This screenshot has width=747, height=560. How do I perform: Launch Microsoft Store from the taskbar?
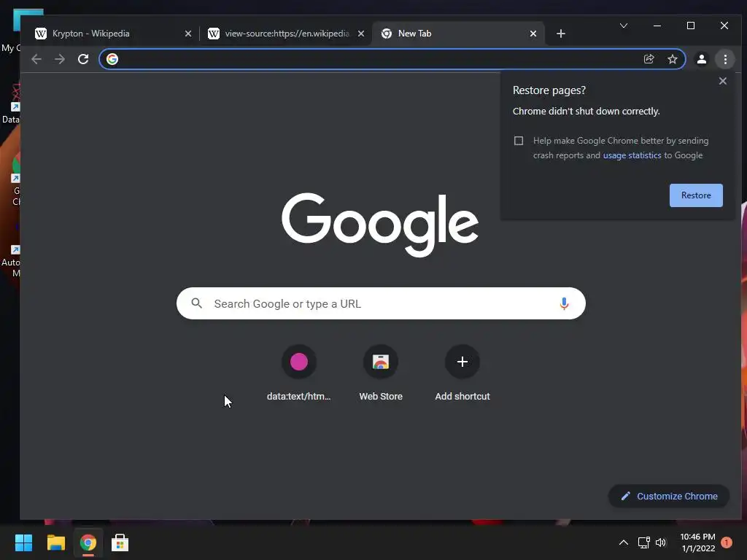120,542
